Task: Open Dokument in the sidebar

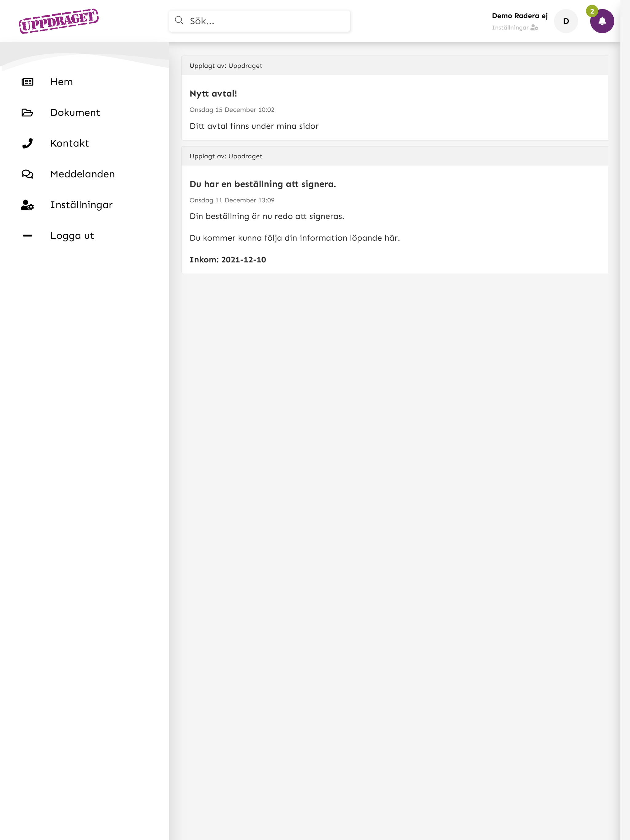Action: click(x=75, y=113)
